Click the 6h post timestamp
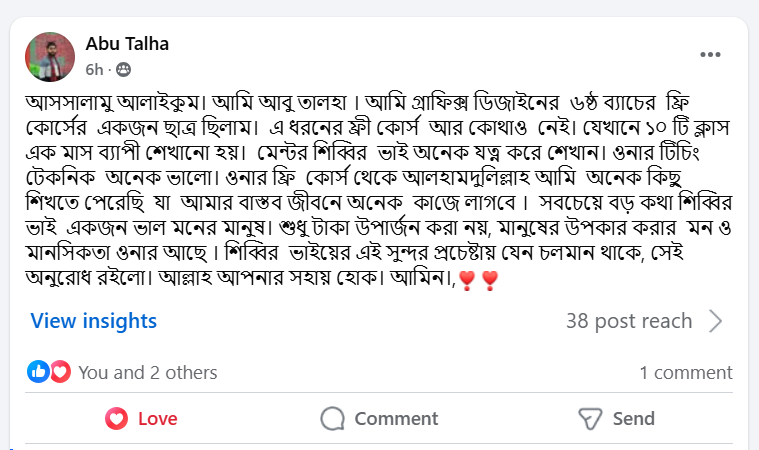The height and width of the screenshot is (450, 759). (93, 69)
